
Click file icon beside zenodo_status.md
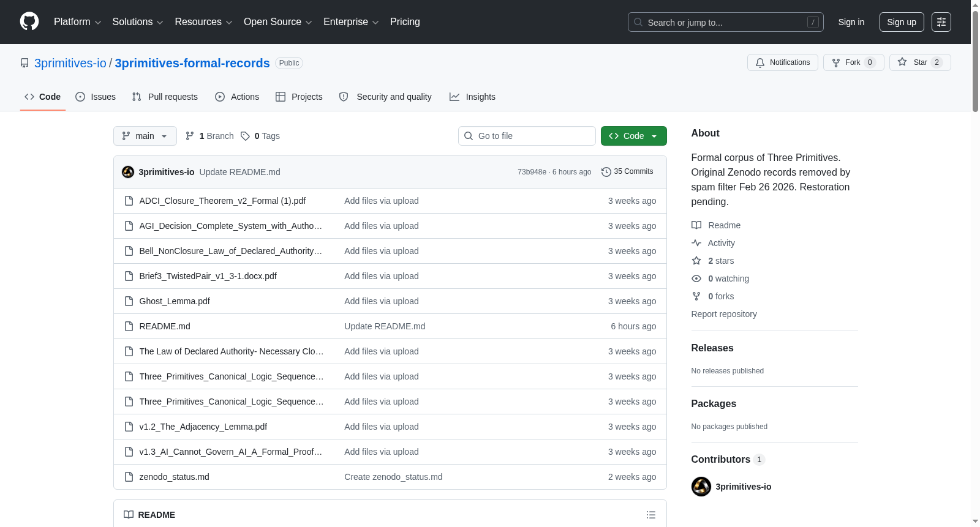129,477
